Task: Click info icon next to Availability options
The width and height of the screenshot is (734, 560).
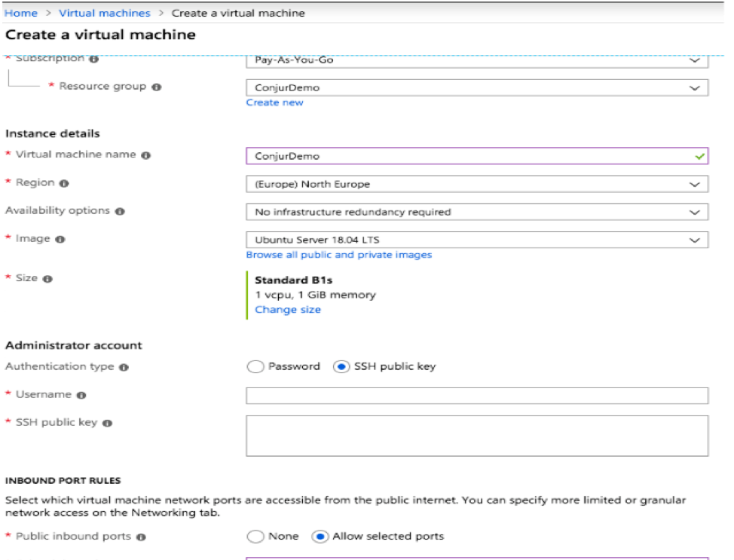Action: pos(119,211)
